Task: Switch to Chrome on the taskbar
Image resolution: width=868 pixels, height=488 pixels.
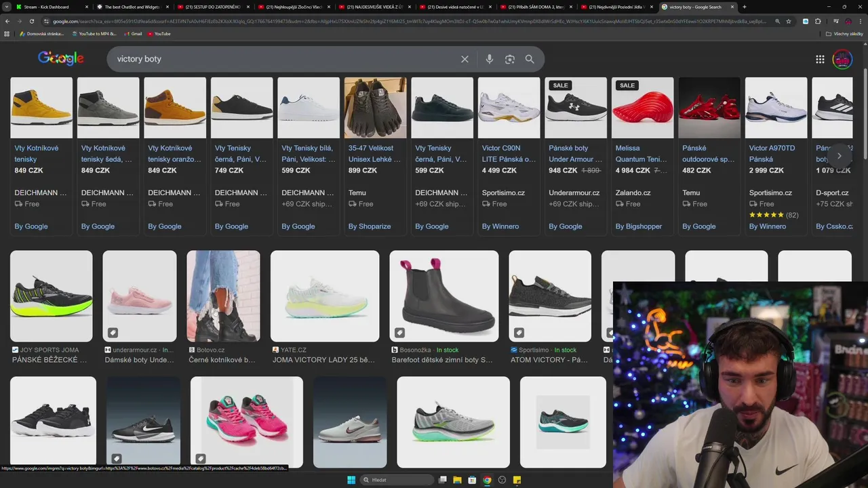Action: click(487, 480)
